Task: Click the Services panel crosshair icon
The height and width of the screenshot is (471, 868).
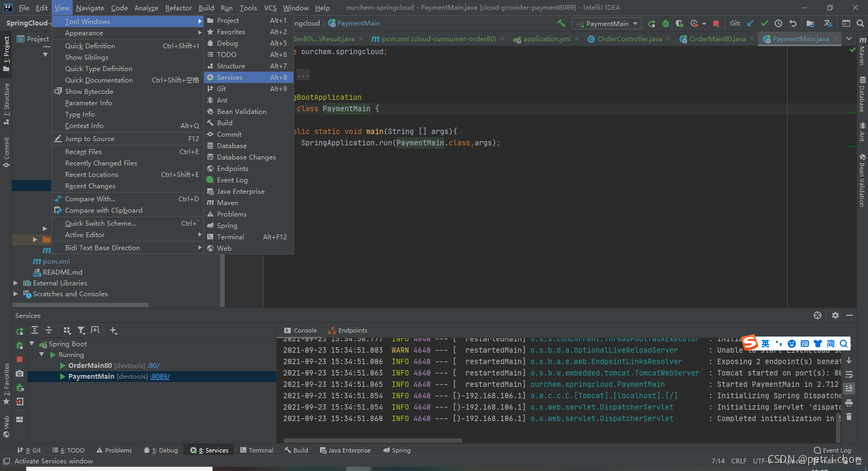Action: tap(818, 315)
